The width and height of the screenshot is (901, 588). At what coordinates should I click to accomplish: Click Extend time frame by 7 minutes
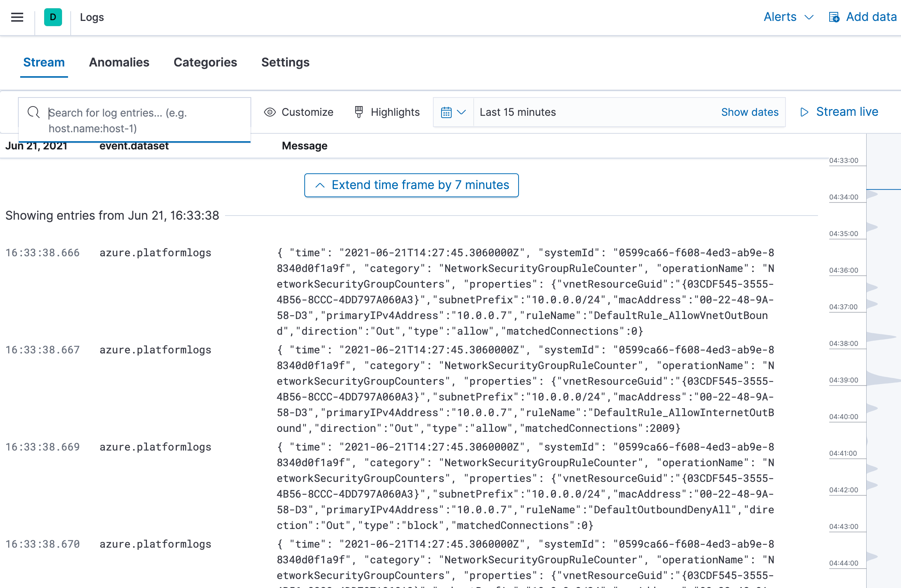(412, 185)
